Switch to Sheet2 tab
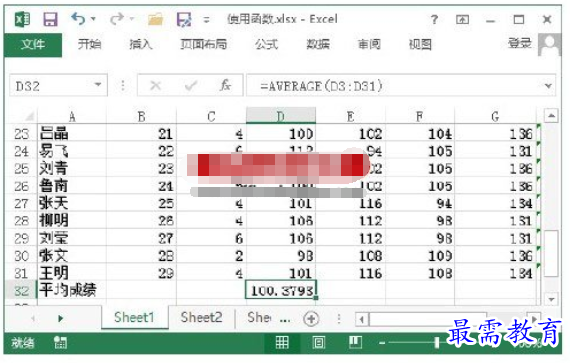The image size is (570, 363). [201, 317]
